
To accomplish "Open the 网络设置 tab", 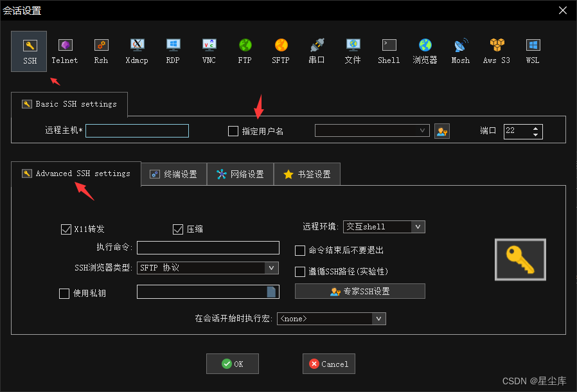I will pyautogui.click(x=240, y=174).
